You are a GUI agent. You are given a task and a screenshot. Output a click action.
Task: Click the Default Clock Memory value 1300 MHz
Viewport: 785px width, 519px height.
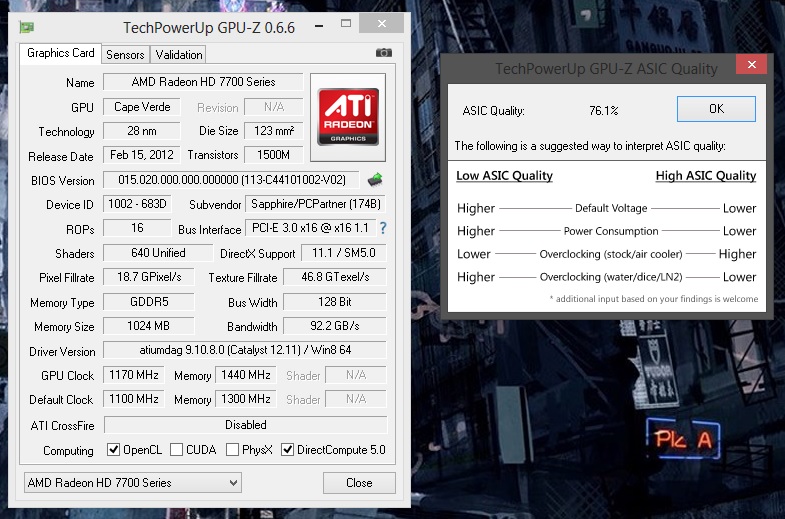pos(245,399)
